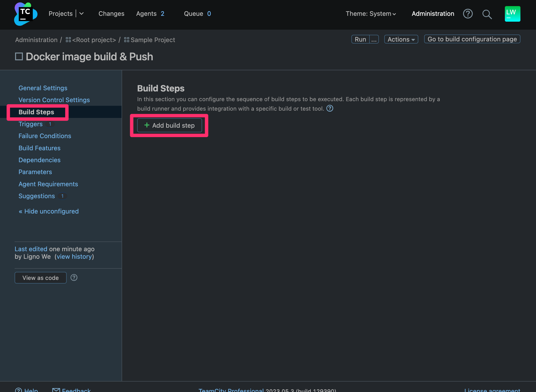Go to Changes in top navigation
536x392 pixels.
[111, 14]
